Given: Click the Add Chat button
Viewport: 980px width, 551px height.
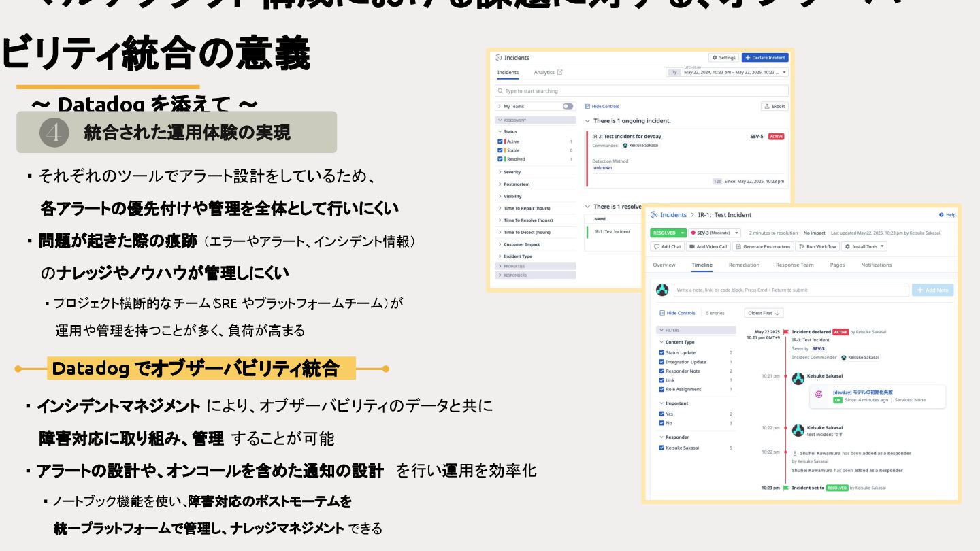Looking at the screenshot, I should click(x=667, y=246).
